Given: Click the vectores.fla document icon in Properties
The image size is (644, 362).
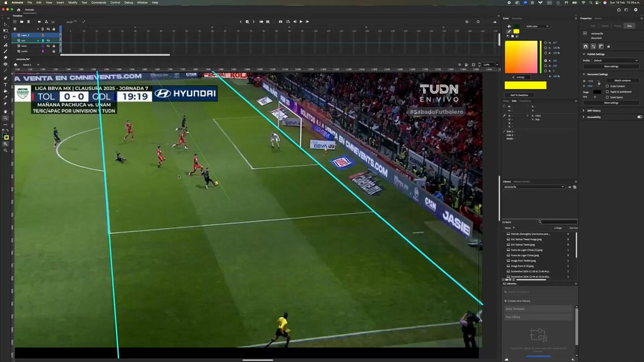Looking at the screenshot, I should point(585,33).
